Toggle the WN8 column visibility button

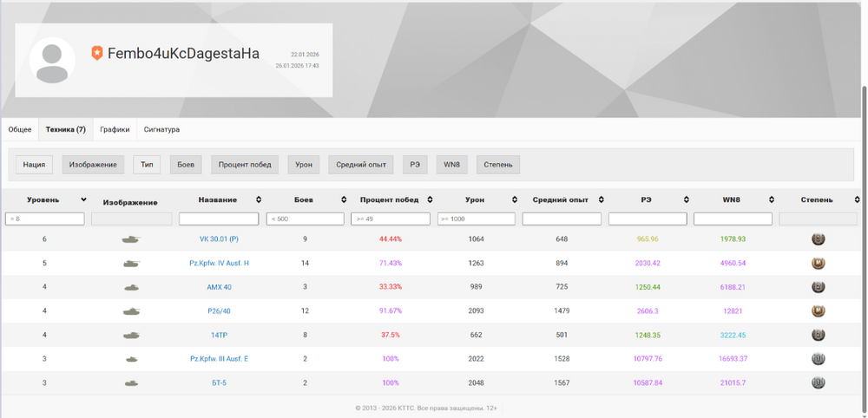coord(451,165)
